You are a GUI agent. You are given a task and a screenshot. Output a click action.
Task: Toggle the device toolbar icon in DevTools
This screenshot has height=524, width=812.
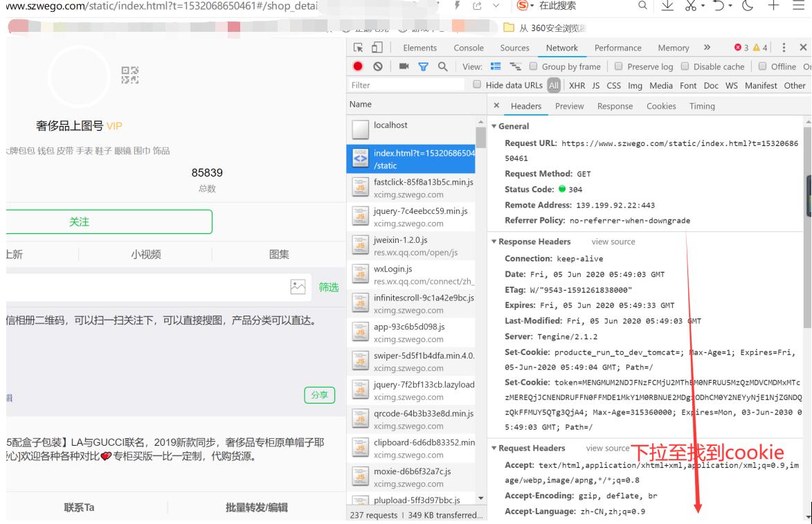[x=376, y=48]
